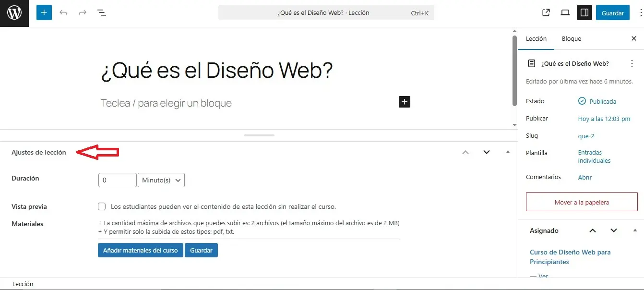The image size is (644, 290).
Task: Click Editado por última vez text
Action: (x=579, y=81)
